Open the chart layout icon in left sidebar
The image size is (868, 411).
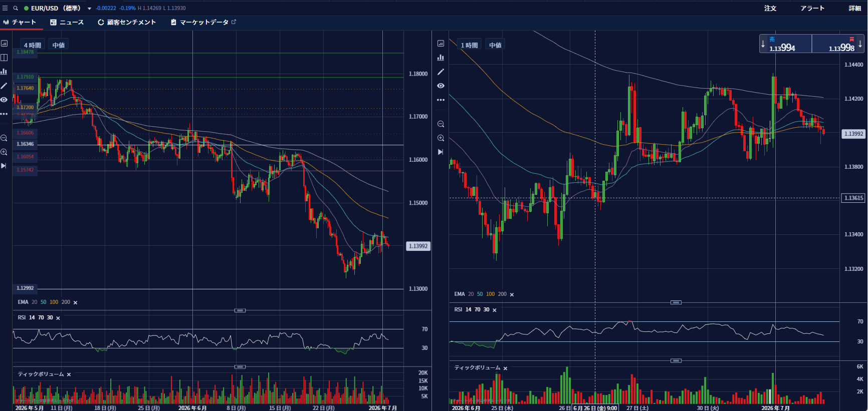point(4,58)
